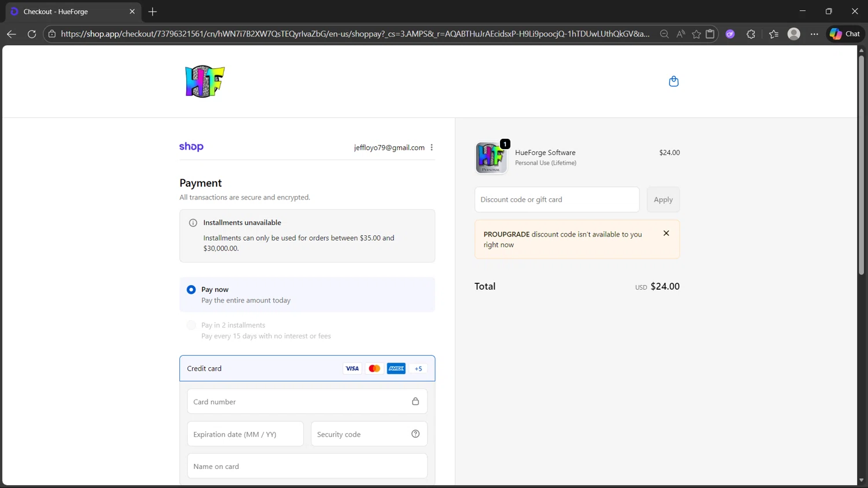Image resolution: width=868 pixels, height=488 pixels.
Task: Add page to favorites star
Action: pyautogui.click(x=696, y=34)
